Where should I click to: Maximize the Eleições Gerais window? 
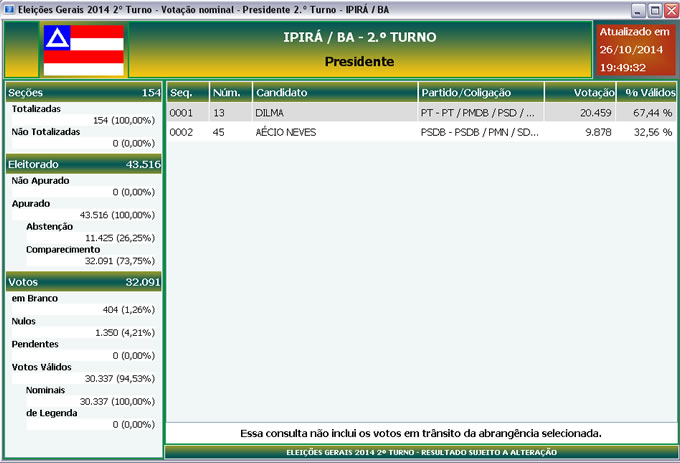click(654, 10)
